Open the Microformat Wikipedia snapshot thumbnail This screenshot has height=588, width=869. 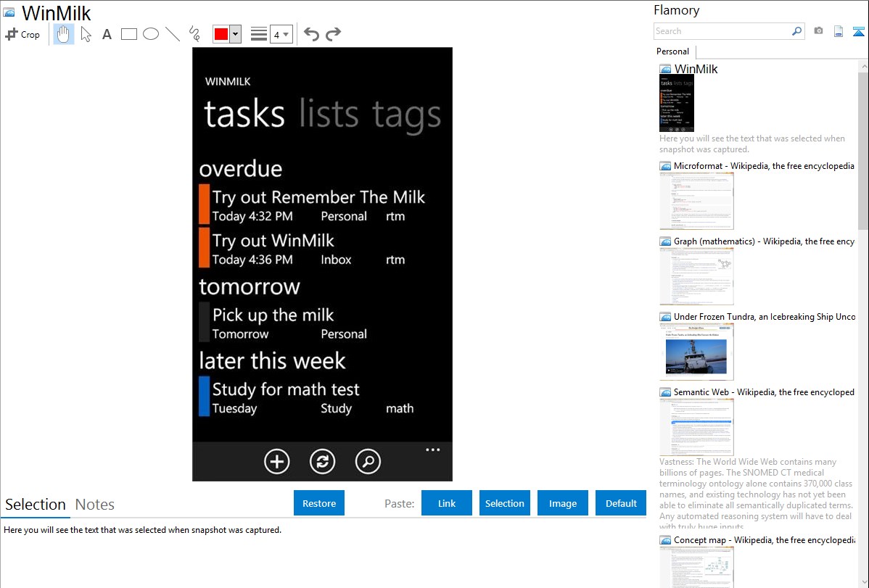[x=696, y=201]
